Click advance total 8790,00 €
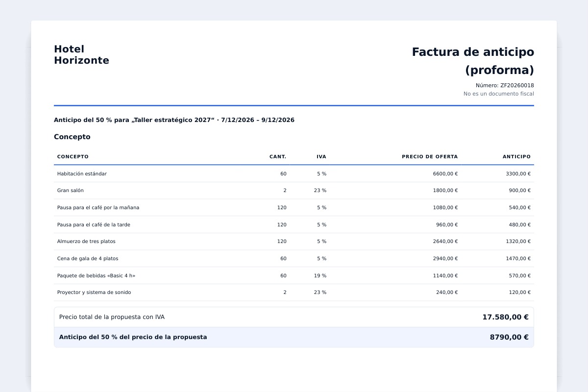This screenshot has width=588, height=392. click(509, 337)
